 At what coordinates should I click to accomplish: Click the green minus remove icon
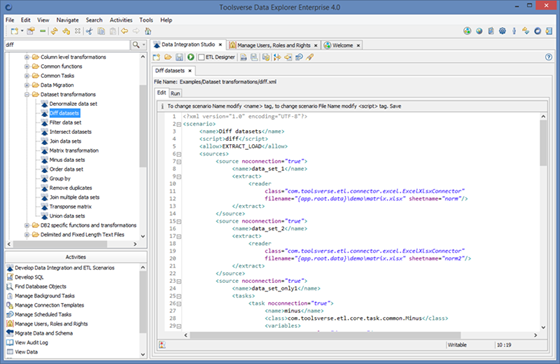click(43, 31)
